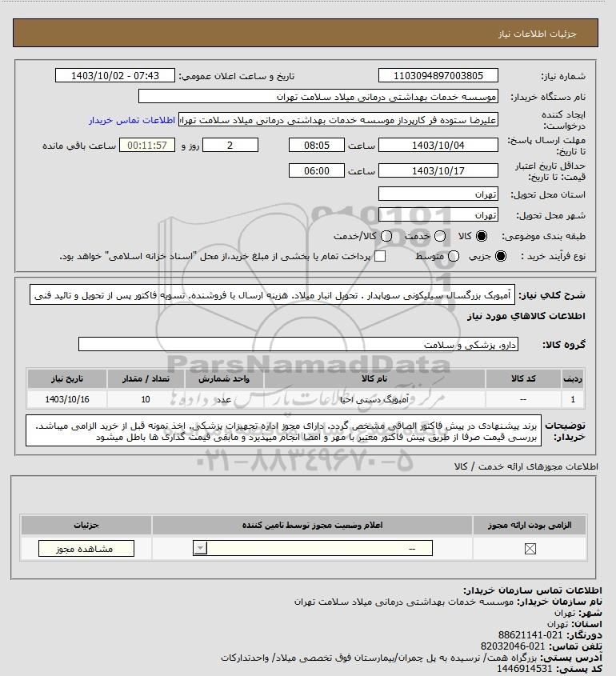616x676 pixels.
Task: Click the remaining days field showing 2
Action: (x=230, y=146)
